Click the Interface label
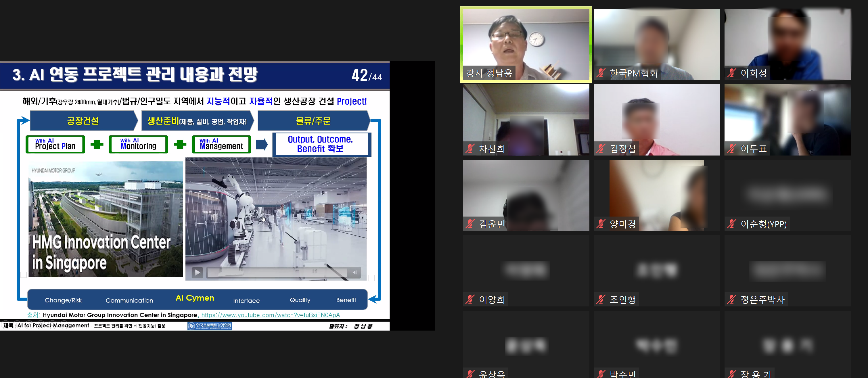This screenshot has height=378, width=868. coord(246,300)
